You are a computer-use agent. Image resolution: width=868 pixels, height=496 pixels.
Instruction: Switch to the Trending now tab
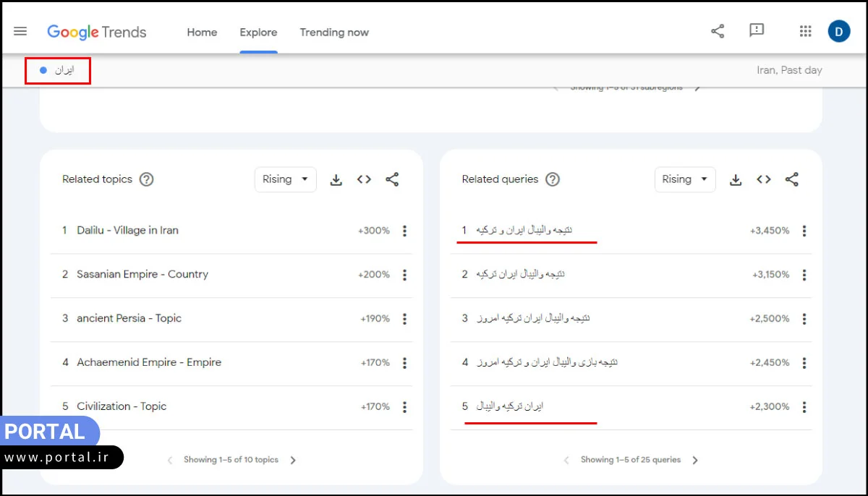334,33
